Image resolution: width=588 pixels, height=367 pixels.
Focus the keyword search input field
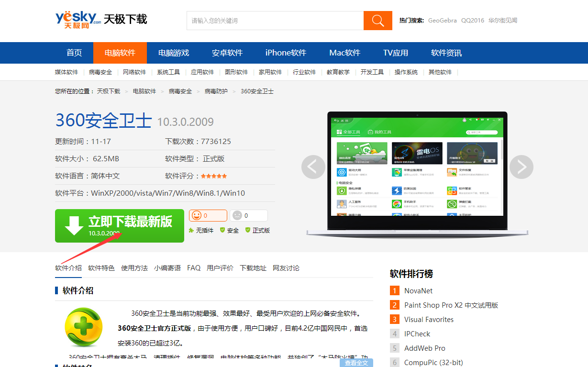tap(275, 21)
